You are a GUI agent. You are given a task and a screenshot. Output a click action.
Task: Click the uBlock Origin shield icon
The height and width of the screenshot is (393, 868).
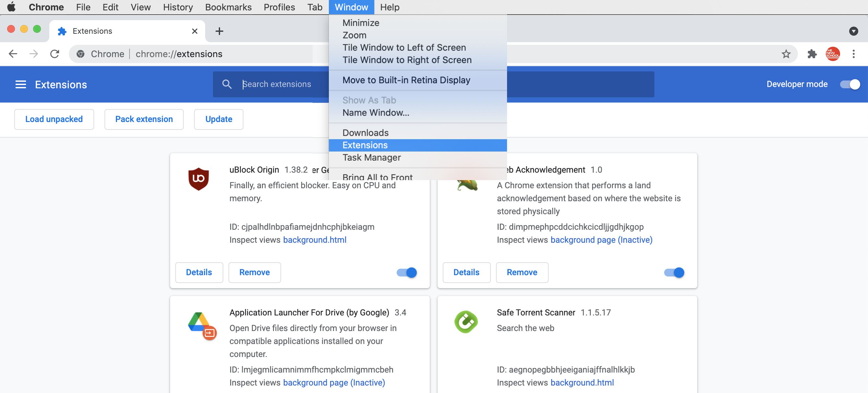[x=198, y=179]
